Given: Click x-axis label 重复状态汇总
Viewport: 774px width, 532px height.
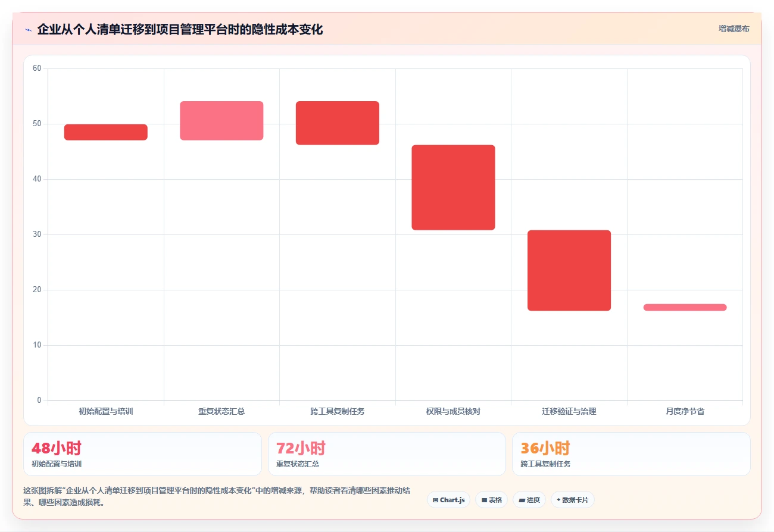Looking at the screenshot, I should click(221, 411).
